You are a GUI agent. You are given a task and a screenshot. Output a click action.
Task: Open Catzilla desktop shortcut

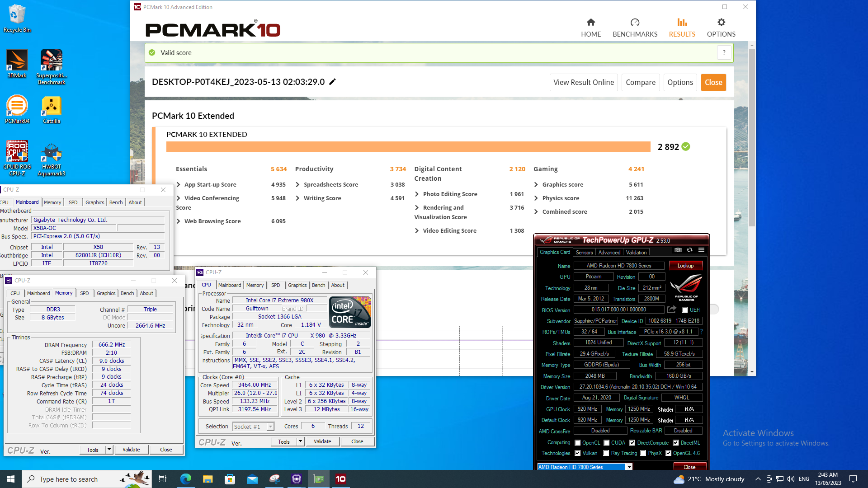pyautogui.click(x=52, y=109)
